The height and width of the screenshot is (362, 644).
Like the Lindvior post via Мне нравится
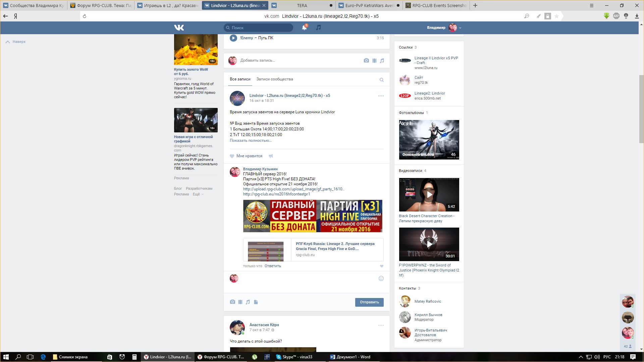coord(246,156)
